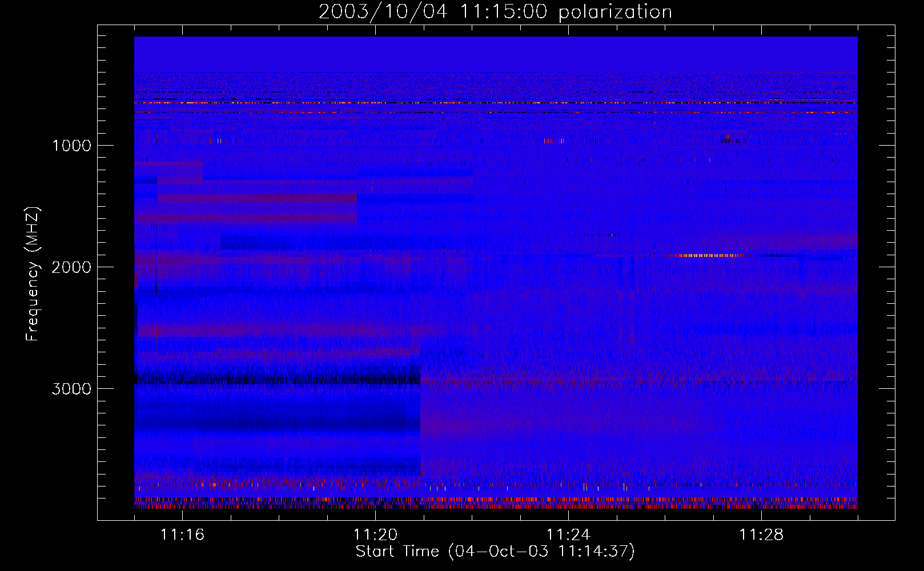Click the 11:16 time tick label
924x571 pixels.
[182, 534]
